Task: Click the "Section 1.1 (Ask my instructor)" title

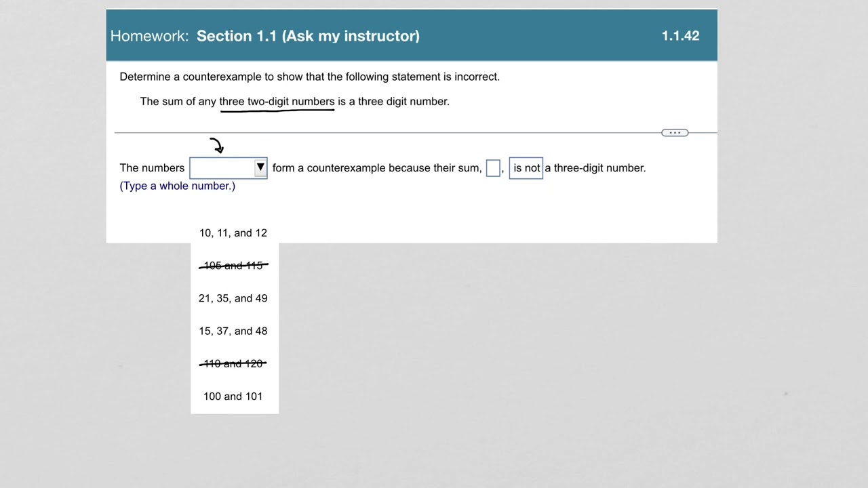Action: coord(308,36)
